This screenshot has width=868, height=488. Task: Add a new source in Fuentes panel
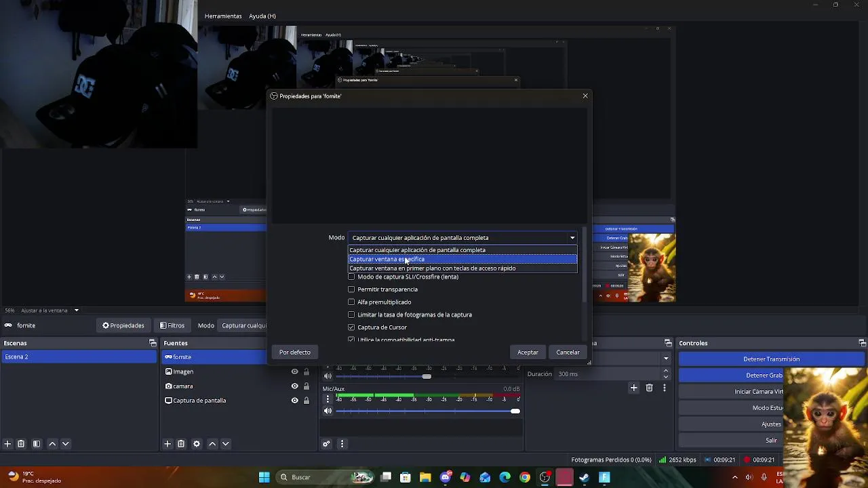(x=167, y=444)
